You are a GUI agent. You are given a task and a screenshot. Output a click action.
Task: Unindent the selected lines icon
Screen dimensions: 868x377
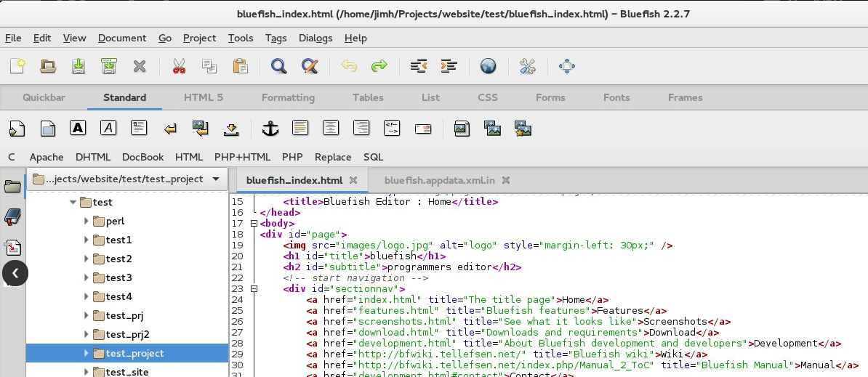419,66
